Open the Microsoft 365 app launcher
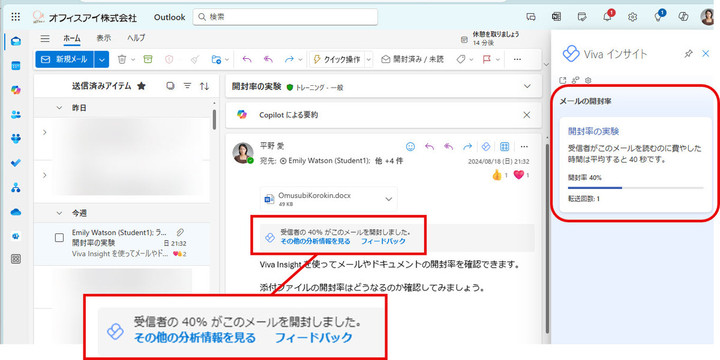This screenshot has height=360, width=720. coord(15,17)
